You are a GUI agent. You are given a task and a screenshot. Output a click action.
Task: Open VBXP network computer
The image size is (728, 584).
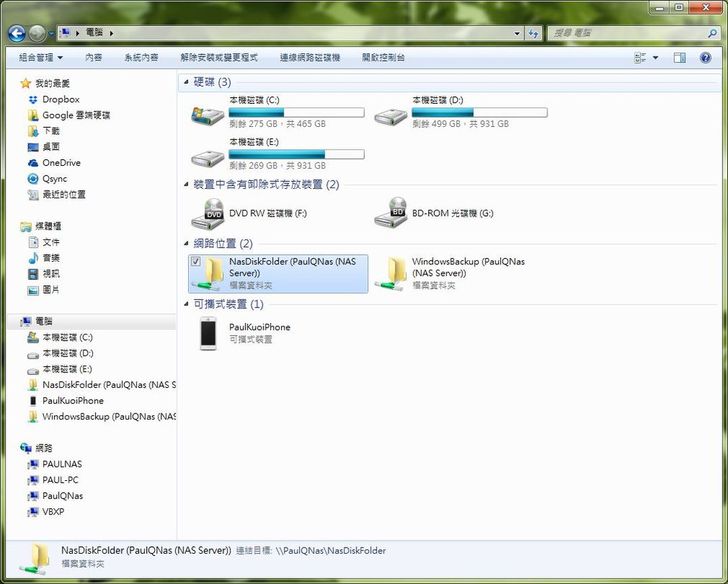53,512
